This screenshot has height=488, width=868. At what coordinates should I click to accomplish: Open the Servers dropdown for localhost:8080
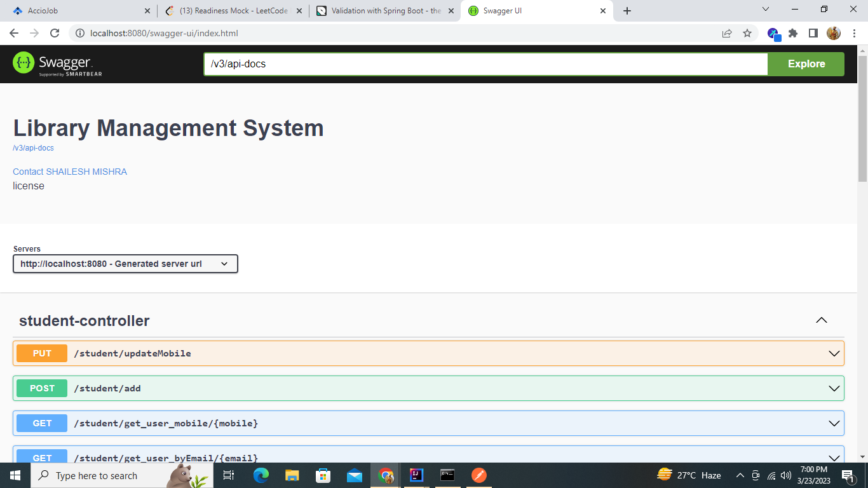coord(125,263)
